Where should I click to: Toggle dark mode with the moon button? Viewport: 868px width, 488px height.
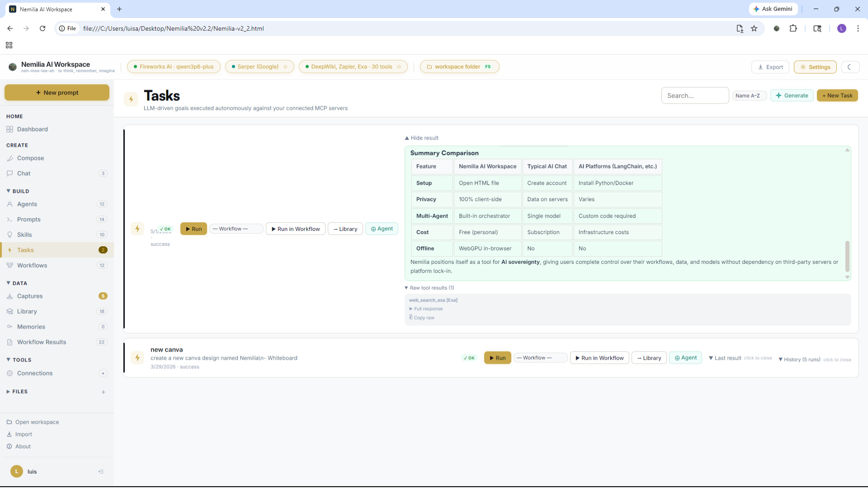850,67
